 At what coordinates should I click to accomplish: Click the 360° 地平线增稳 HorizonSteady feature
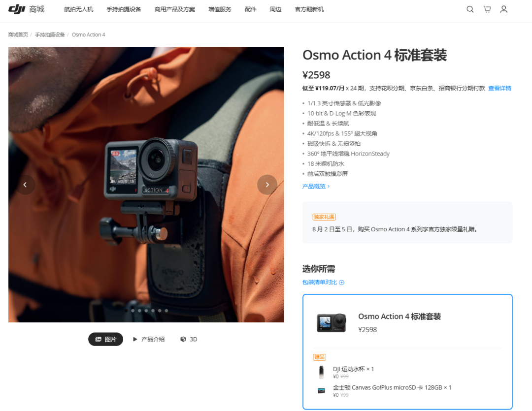point(348,154)
